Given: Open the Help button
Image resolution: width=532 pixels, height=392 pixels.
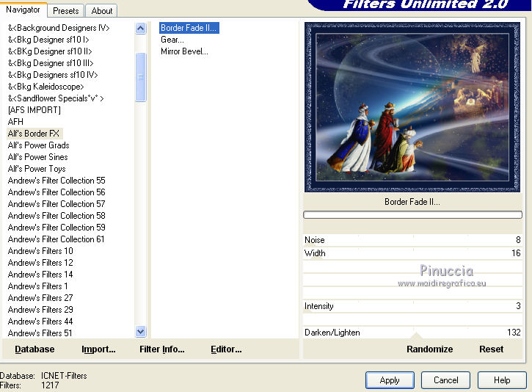Looking at the screenshot, I should (x=502, y=380).
